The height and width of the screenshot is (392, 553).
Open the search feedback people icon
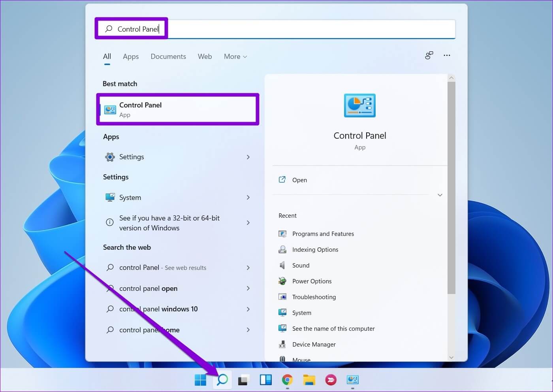coord(429,55)
